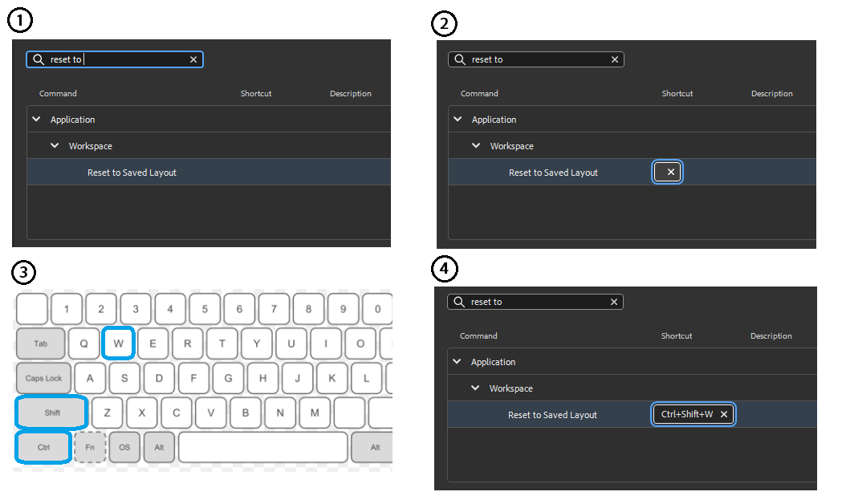Select the Ctrl+Shift+W shortcut chip in panel 4
The width and height of the screenshot is (842, 504).
coord(689,414)
